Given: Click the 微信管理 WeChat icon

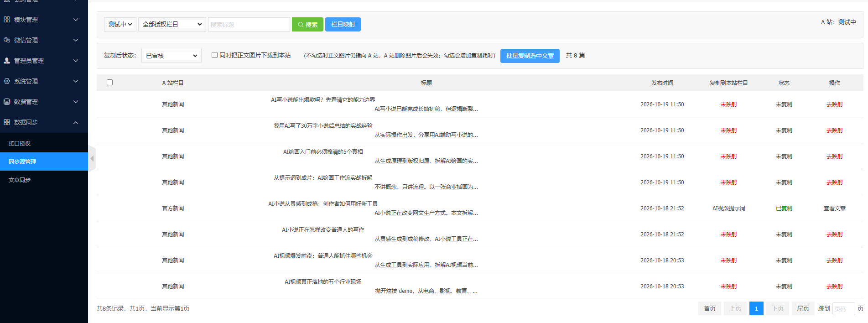Looking at the screenshot, I should tap(7, 40).
